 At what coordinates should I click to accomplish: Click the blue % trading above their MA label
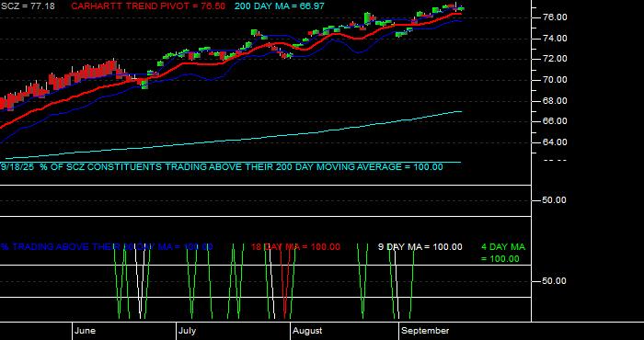click(x=107, y=247)
